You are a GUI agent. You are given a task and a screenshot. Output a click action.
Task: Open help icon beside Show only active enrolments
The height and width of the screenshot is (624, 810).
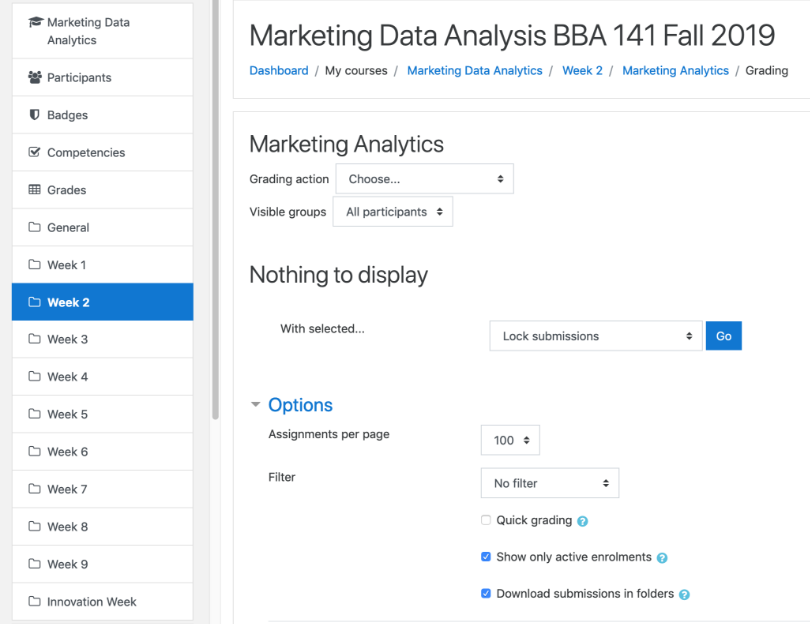(x=662, y=558)
